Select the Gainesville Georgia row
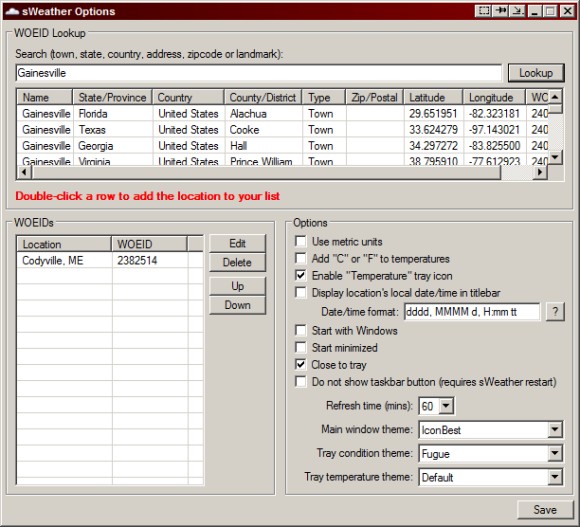Viewport: 580px width, 527px height. tap(283, 146)
